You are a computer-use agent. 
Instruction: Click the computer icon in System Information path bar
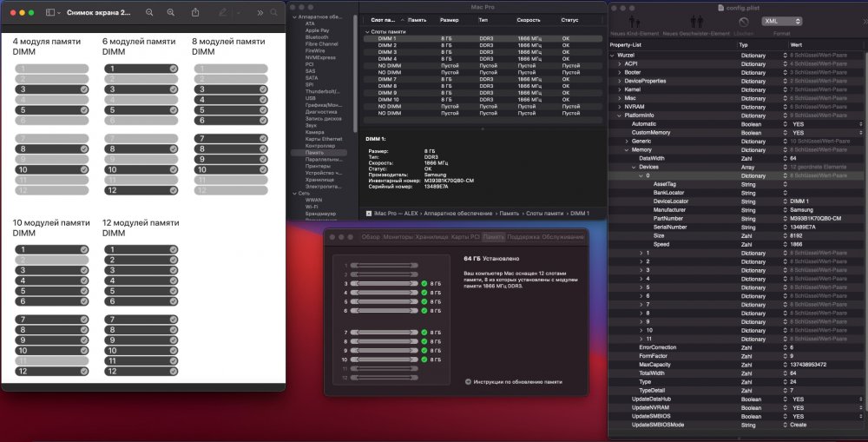point(369,214)
